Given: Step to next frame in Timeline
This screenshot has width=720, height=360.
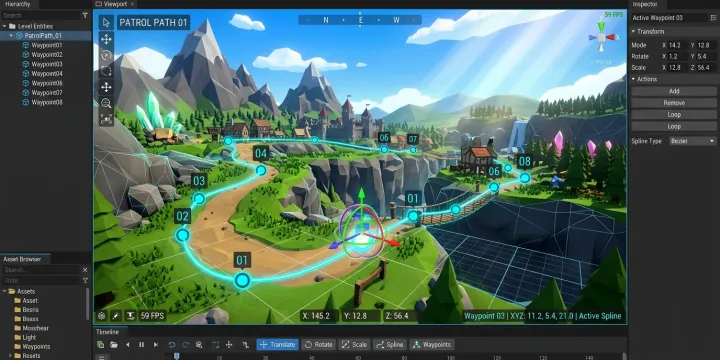Looking at the screenshot, I should click(156, 344).
